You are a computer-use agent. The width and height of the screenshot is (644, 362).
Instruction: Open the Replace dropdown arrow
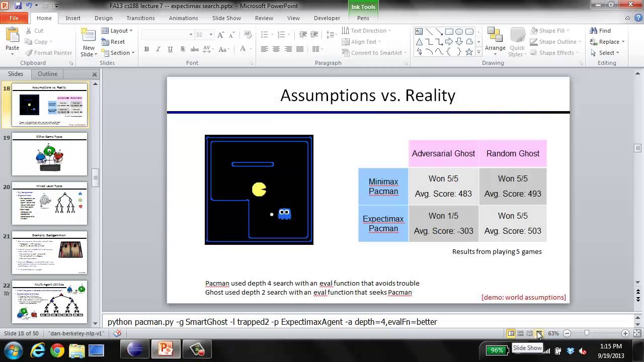click(623, 42)
